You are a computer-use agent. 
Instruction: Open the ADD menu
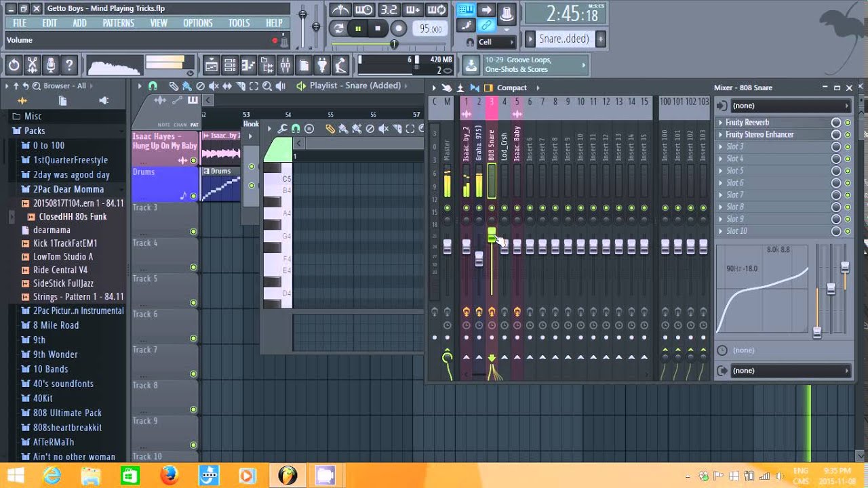point(79,23)
